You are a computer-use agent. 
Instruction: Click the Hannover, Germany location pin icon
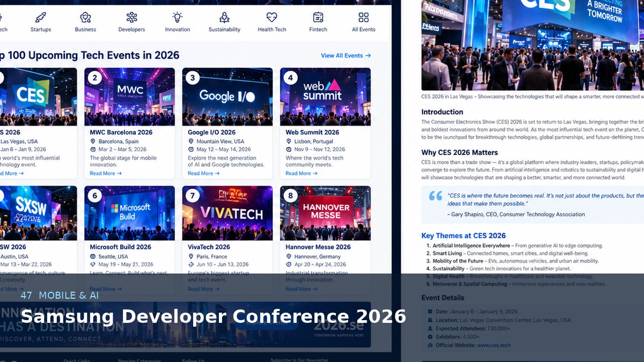289,257
